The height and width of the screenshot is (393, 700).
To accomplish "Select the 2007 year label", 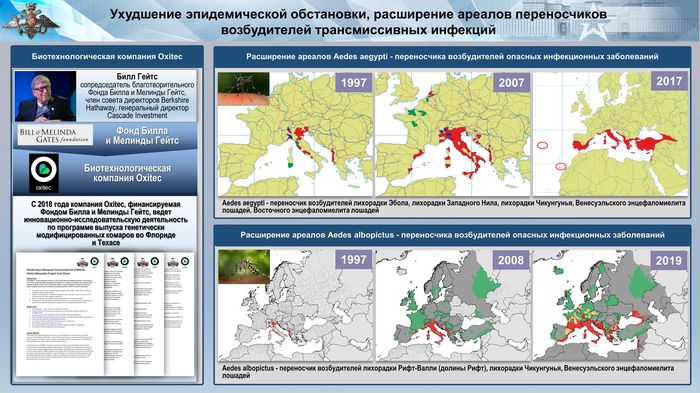I will (511, 83).
